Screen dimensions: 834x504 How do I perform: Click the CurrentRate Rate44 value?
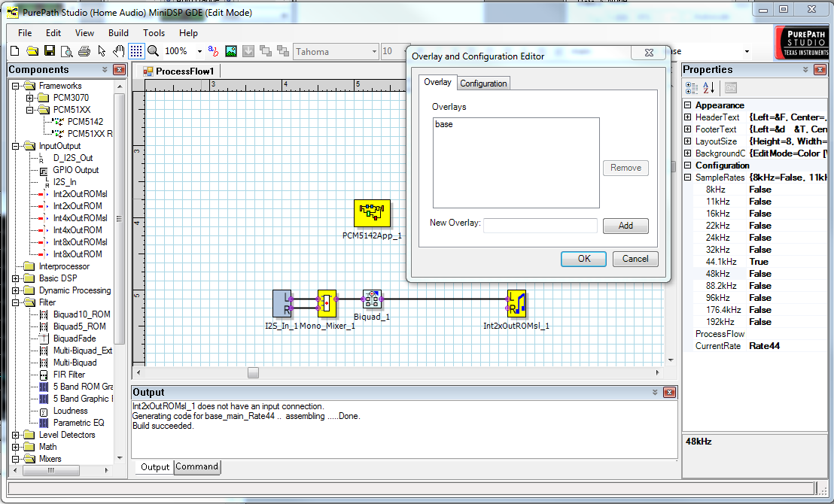pyautogui.click(x=764, y=346)
